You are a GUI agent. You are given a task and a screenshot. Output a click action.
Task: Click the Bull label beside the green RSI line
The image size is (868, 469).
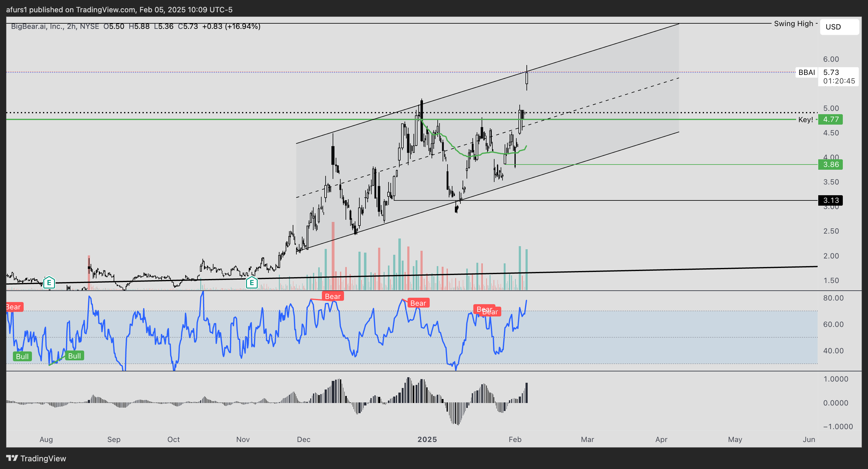coord(74,356)
